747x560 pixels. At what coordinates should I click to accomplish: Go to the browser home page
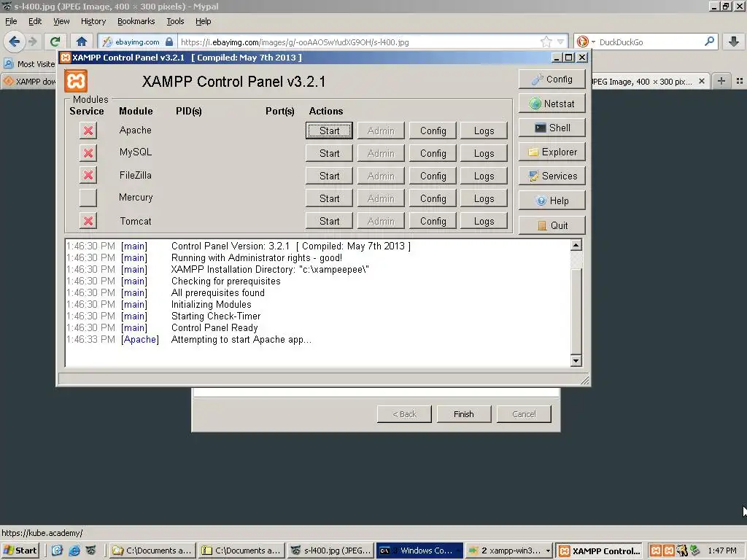pyautogui.click(x=82, y=42)
